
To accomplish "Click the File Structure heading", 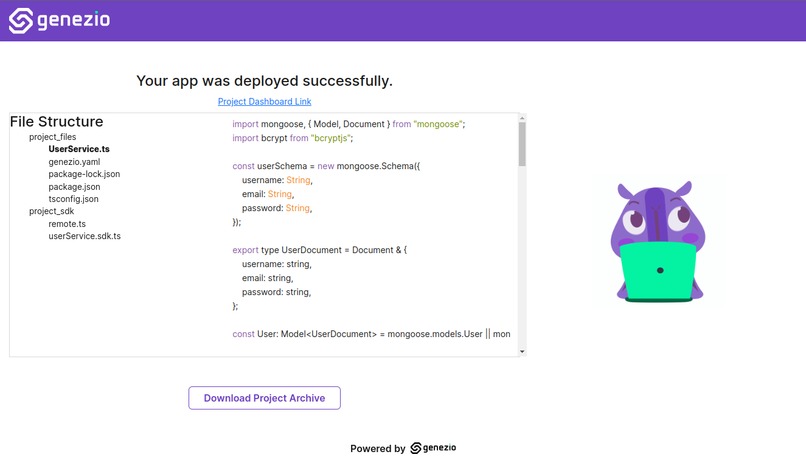I will [x=57, y=121].
